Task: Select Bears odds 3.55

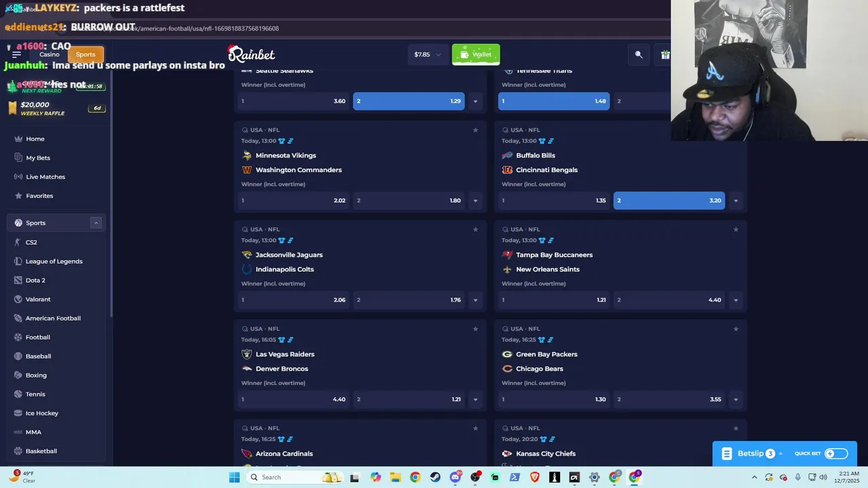Action: click(669, 399)
